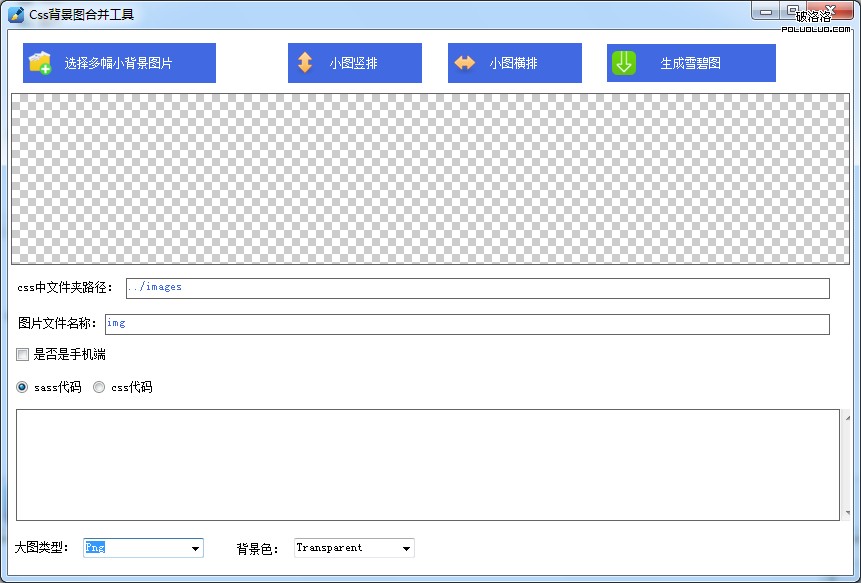The height and width of the screenshot is (583, 861).
Task: Click the 小图横排 button to arrange images horizontally
Action: (x=515, y=62)
